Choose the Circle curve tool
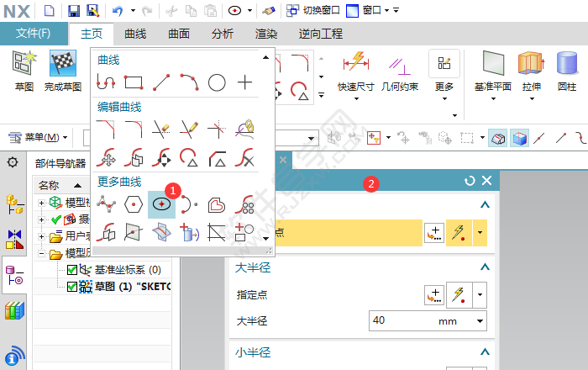The height and width of the screenshot is (370, 588). click(x=217, y=82)
